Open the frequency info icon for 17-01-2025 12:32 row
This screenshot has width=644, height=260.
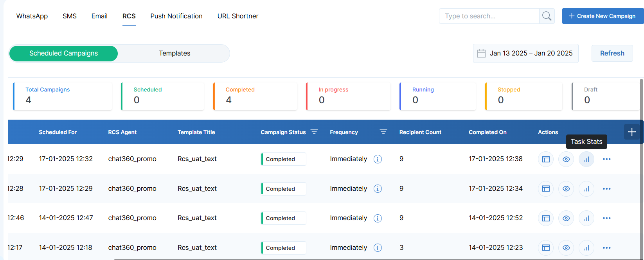(x=378, y=159)
